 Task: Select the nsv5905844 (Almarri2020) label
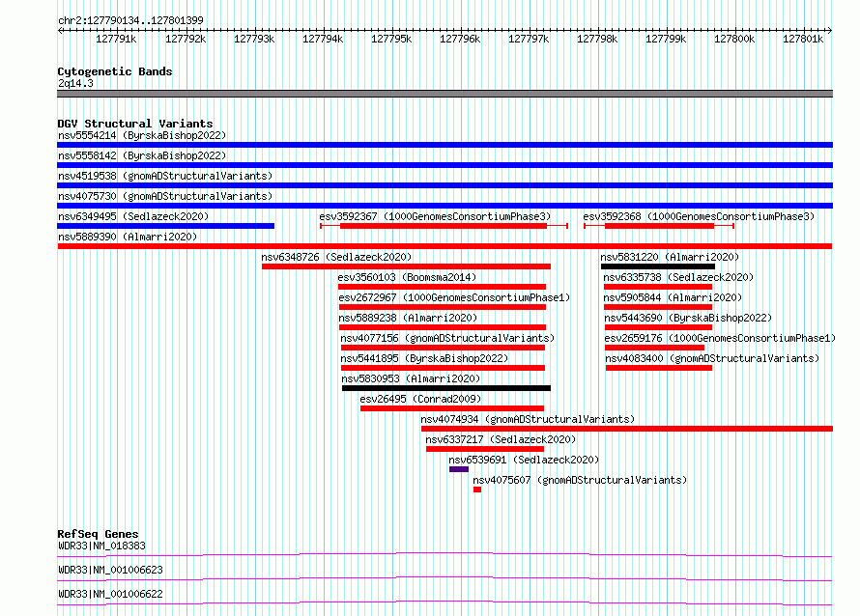click(x=673, y=297)
